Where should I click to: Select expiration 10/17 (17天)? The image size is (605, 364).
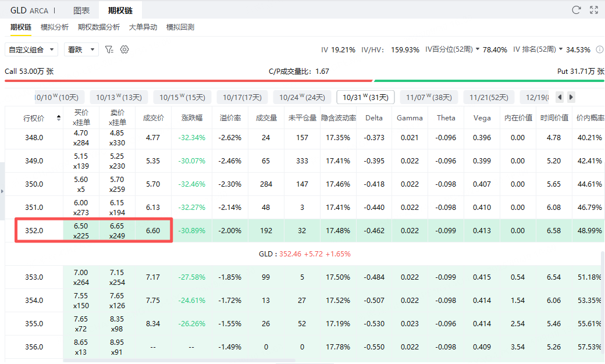click(x=243, y=97)
